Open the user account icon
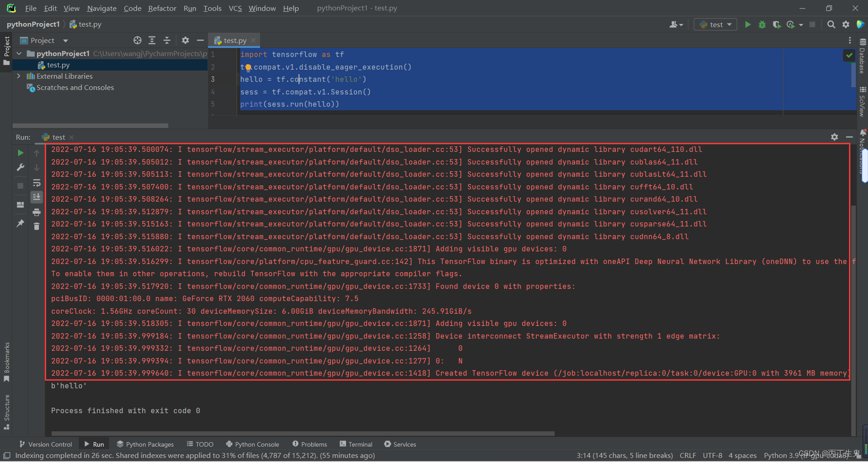Screen dimensions: 868x462 pyautogui.click(x=674, y=24)
